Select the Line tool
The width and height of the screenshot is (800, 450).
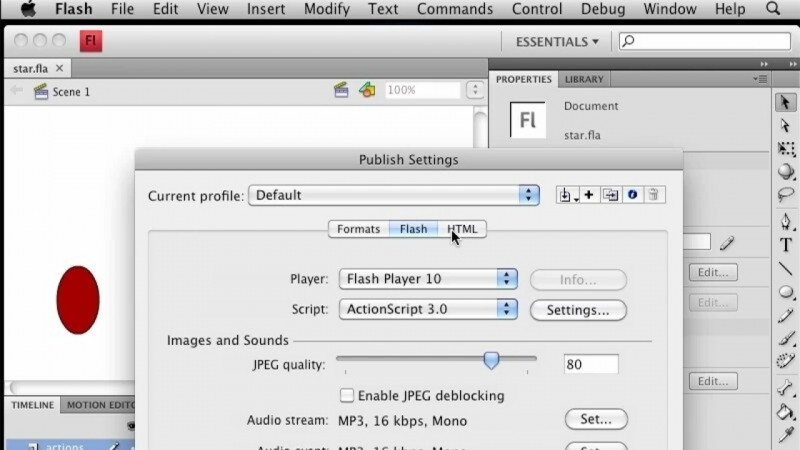click(x=786, y=269)
